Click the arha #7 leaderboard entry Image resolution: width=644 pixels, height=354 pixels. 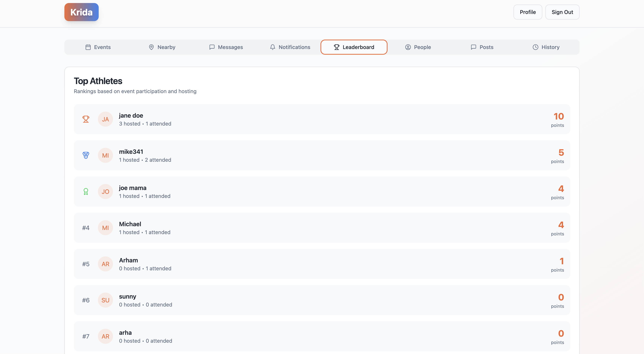(322, 336)
